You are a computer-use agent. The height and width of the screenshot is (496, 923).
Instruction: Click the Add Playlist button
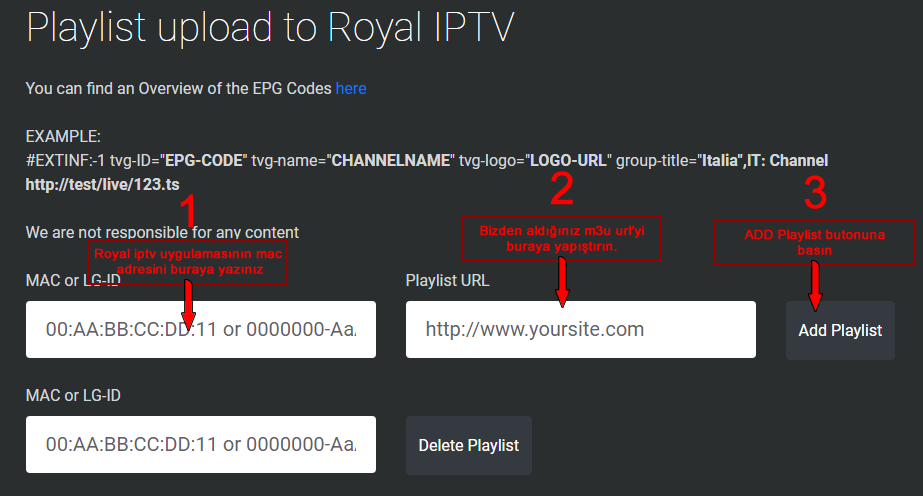(840, 331)
